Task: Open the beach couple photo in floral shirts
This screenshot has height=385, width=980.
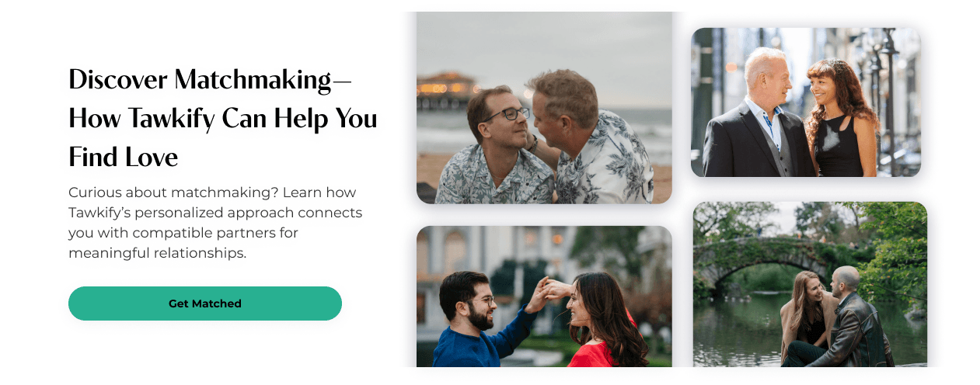Action: pos(544,108)
